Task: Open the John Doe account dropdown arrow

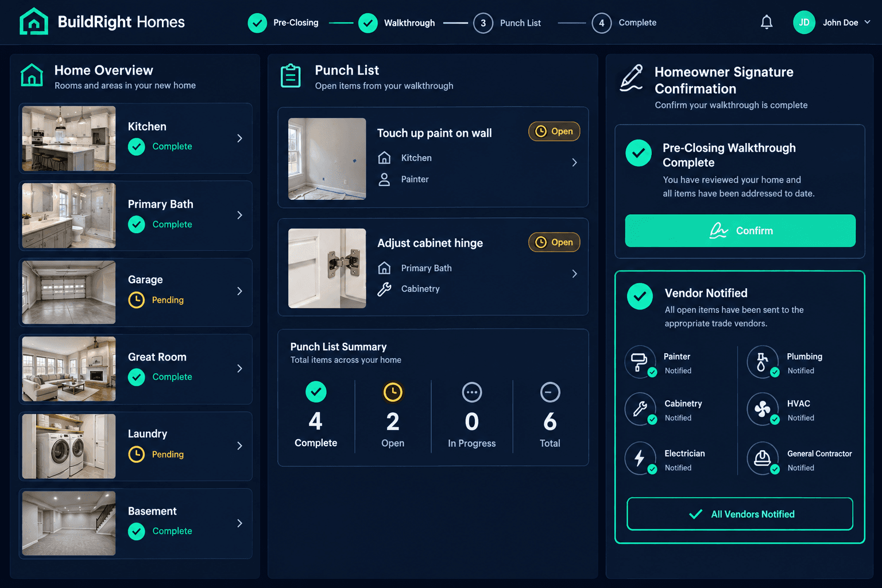Action: (867, 22)
